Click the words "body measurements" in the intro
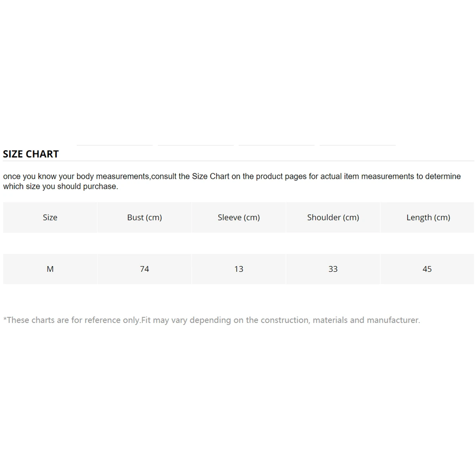The image size is (476, 476). (113, 177)
